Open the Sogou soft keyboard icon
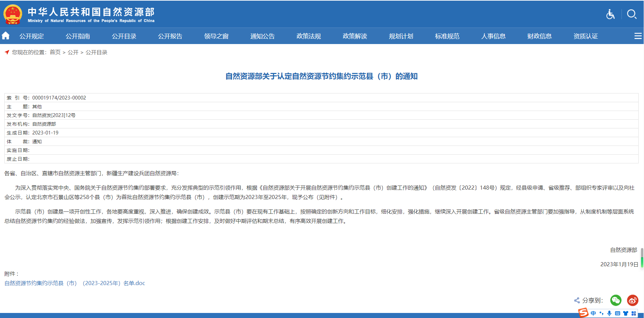Viewport: 644px width, 318px height. click(x=617, y=313)
